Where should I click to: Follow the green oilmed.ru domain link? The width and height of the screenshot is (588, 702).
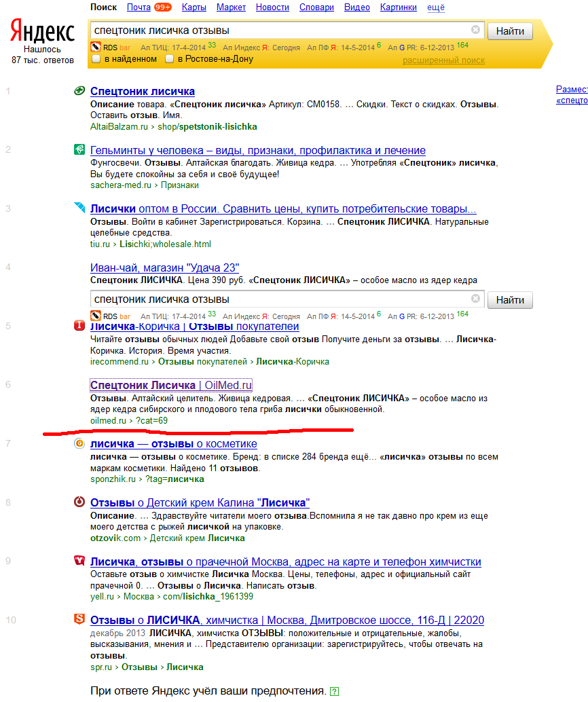(109, 420)
